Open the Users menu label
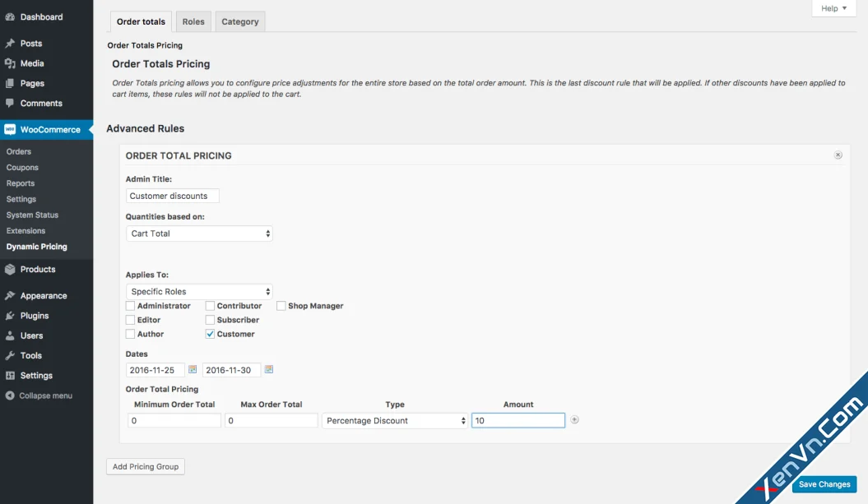The width and height of the screenshot is (868, 504). (x=31, y=335)
